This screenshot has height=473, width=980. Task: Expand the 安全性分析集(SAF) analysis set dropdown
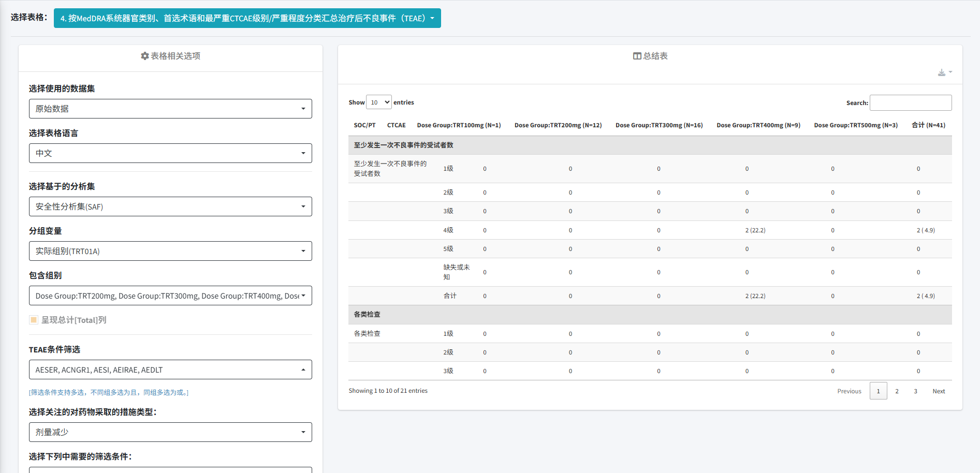coord(170,206)
